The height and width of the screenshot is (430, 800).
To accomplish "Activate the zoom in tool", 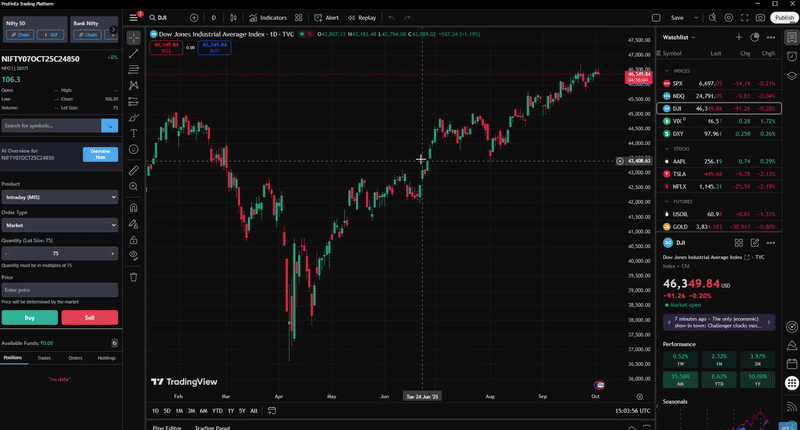I will (134, 186).
